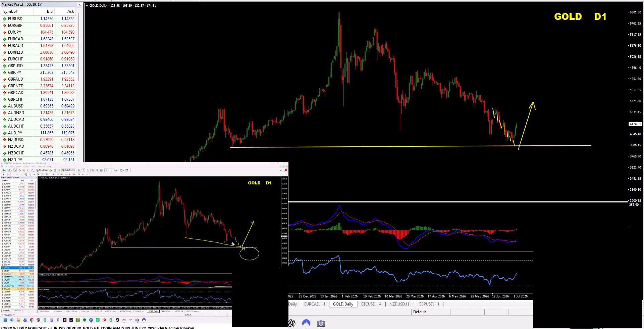Select the Crosshair tool
The width and height of the screenshot is (644, 329).
(8, 174)
